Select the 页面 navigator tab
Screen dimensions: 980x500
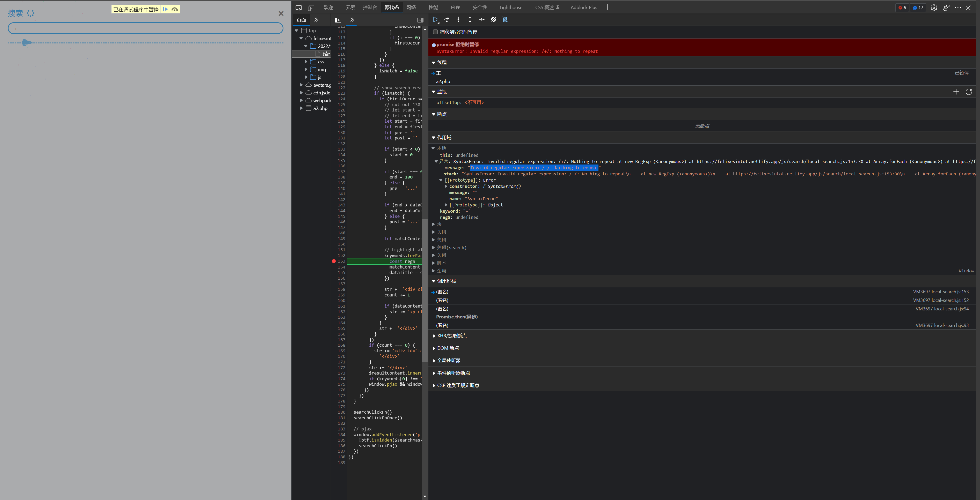click(x=301, y=20)
